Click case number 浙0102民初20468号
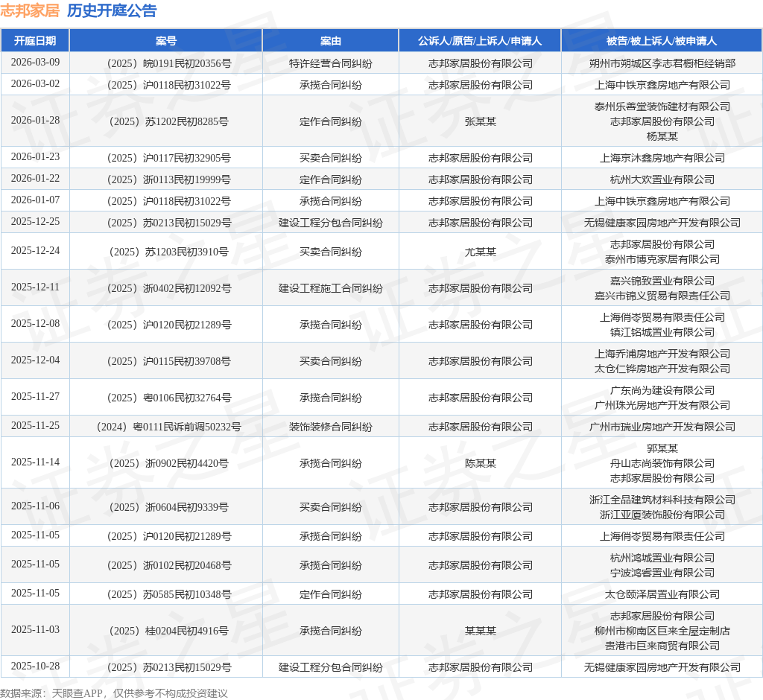This screenshot has width=763, height=700. pos(169,565)
